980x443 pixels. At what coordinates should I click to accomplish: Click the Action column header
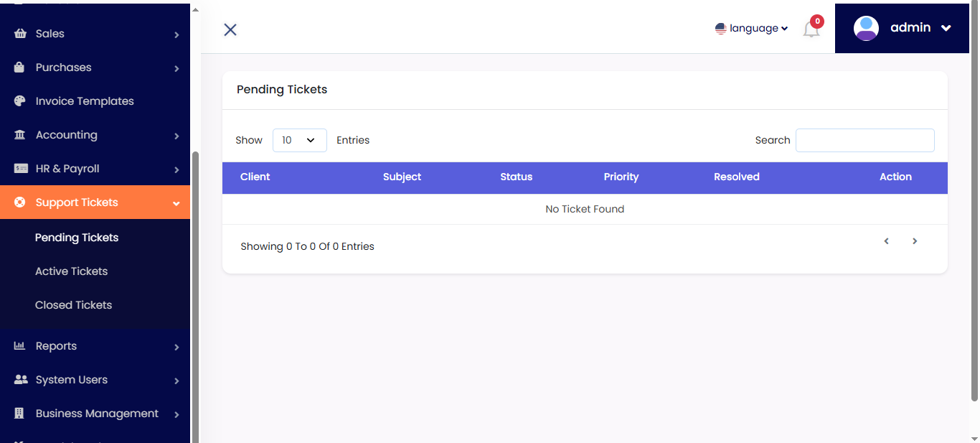click(x=895, y=177)
